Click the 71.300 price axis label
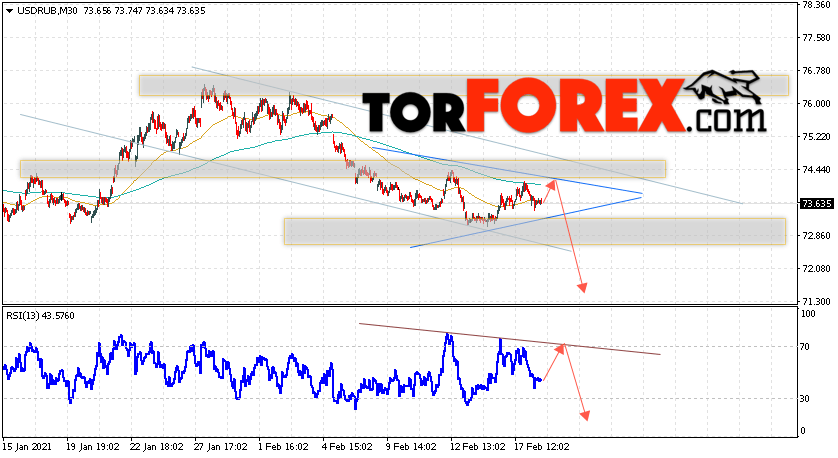 (x=816, y=302)
